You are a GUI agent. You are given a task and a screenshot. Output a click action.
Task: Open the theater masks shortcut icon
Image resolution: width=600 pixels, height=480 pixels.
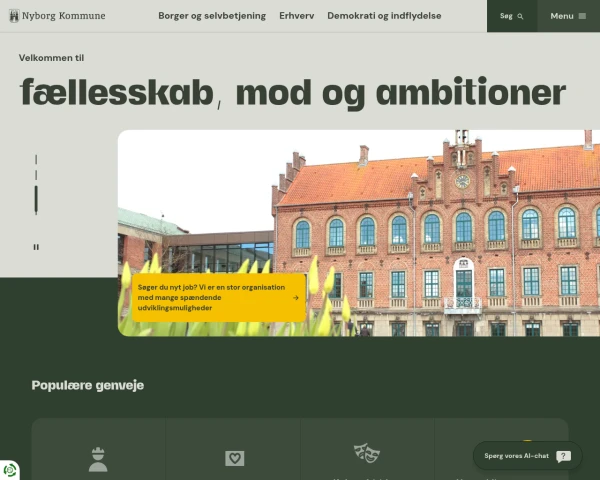pyautogui.click(x=367, y=453)
